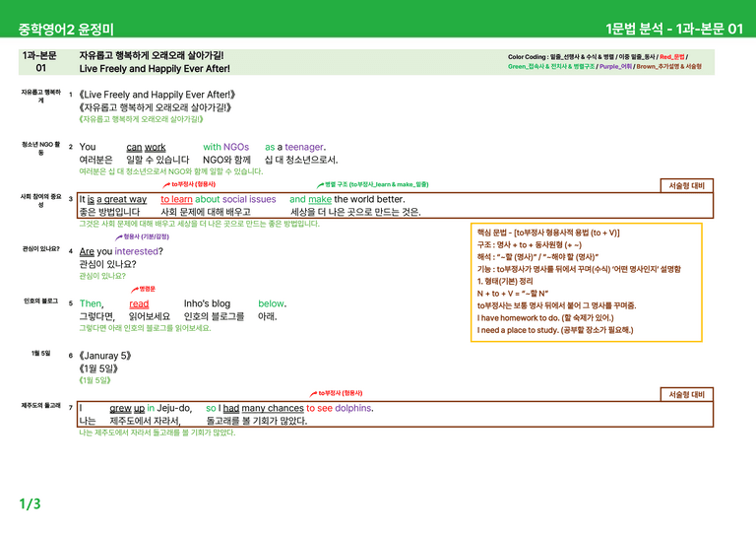Click the purple word 'dolphins'
The image size is (756, 535).
(x=353, y=408)
